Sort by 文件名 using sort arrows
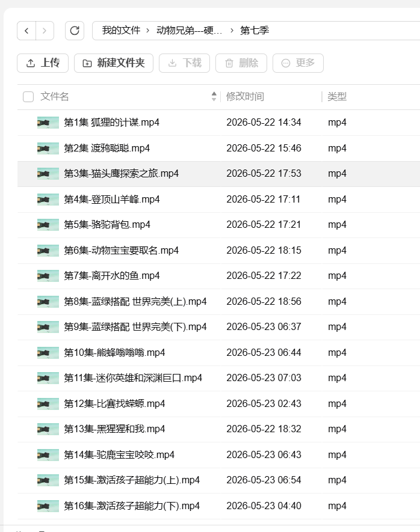Screen dimensions: 420x532 214,96
